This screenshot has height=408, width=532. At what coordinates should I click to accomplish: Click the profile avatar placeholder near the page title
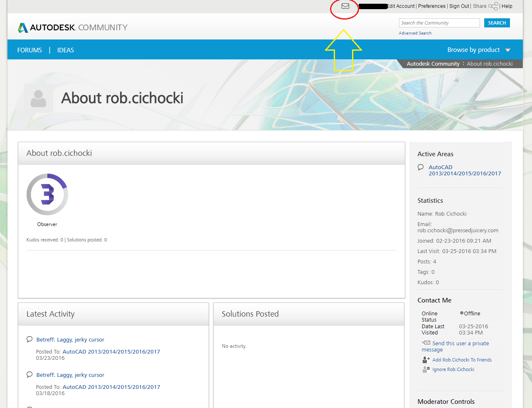pos(38,98)
